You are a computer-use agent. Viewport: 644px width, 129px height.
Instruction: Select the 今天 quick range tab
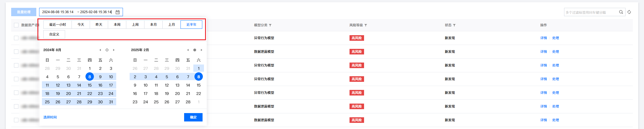coord(81,25)
